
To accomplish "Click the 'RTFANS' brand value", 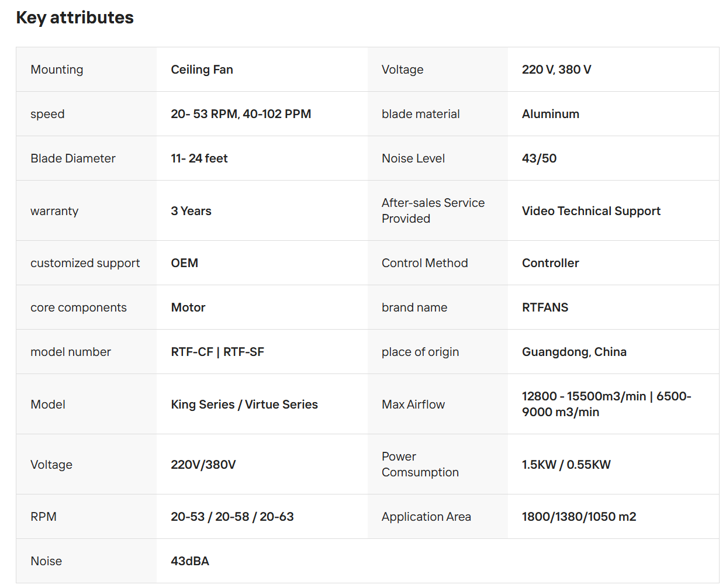I will [545, 307].
